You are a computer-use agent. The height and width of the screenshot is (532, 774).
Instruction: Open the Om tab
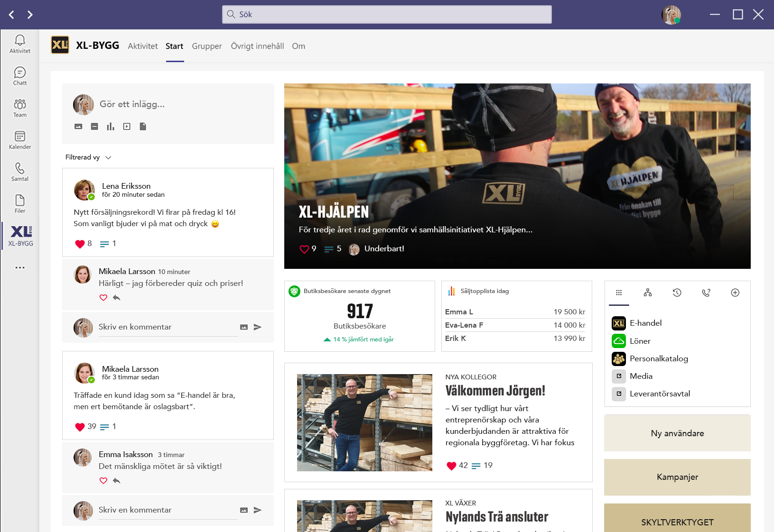(298, 46)
